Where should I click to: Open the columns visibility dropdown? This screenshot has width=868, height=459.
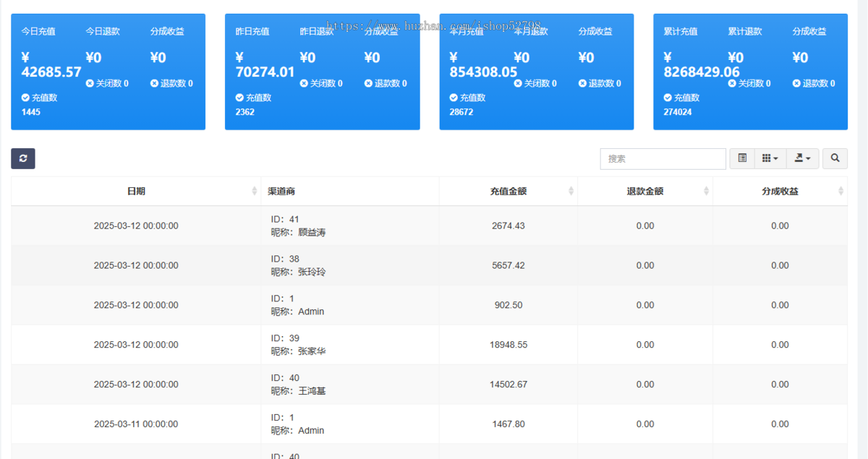pos(770,158)
